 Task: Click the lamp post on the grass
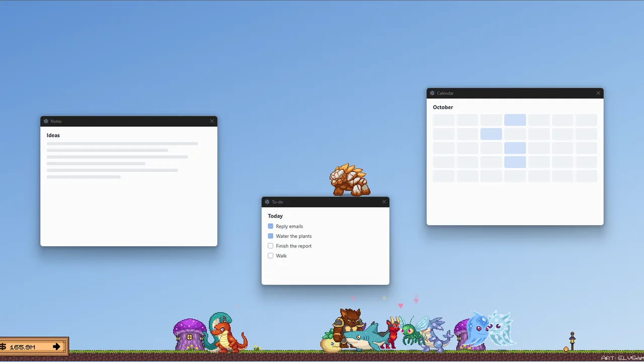(572, 341)
